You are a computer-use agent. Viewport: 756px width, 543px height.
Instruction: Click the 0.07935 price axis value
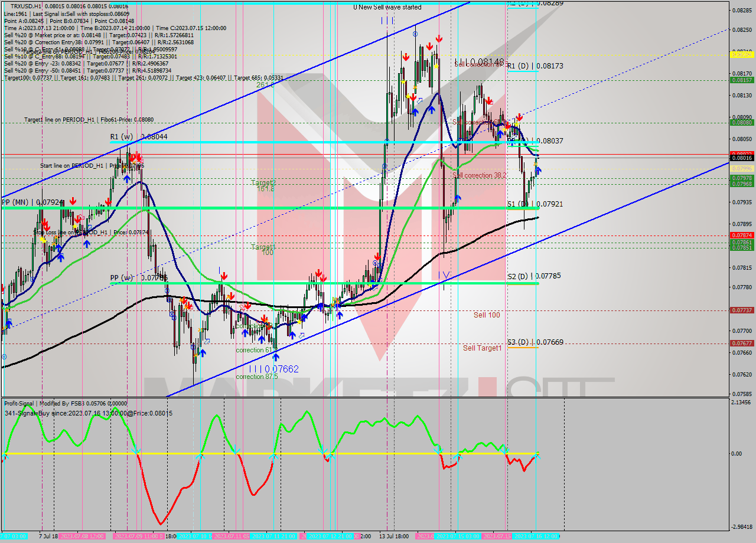click(742, 202)
